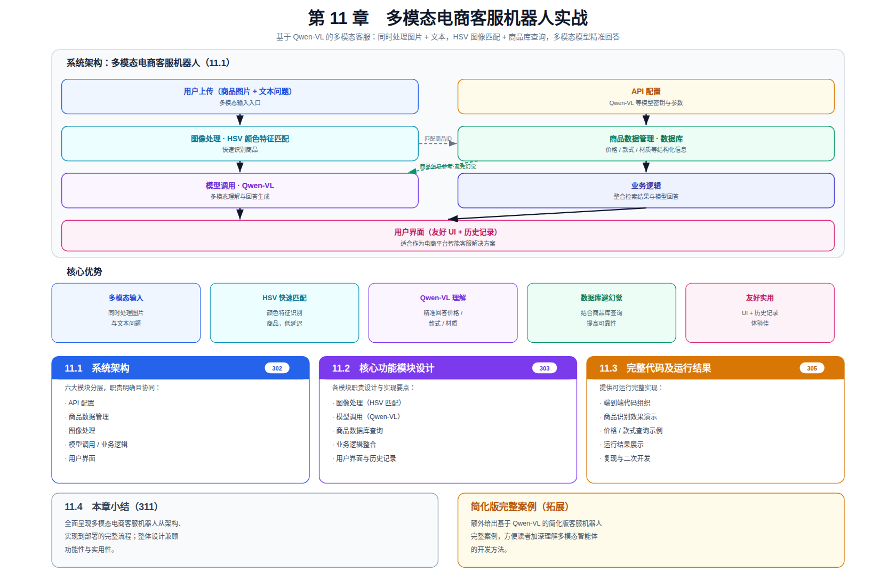The image size is (896, 588).
Task: Click the list item 商品数据库查询
Action: pyautogui.click(x=357, y=431)
